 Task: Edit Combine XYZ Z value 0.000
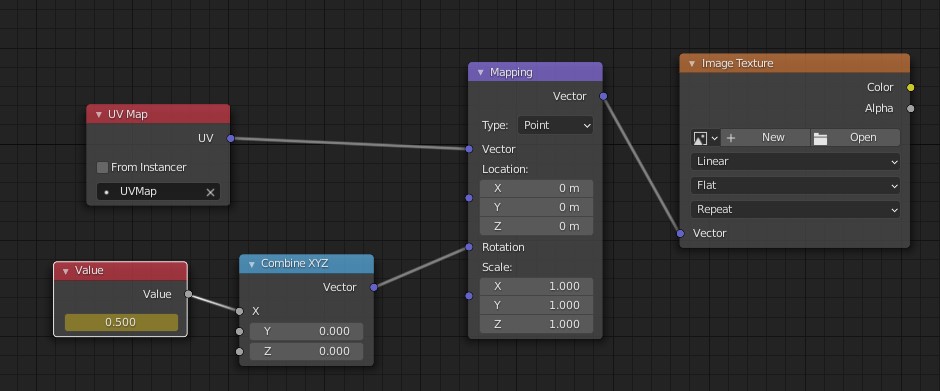coord(306,351)
